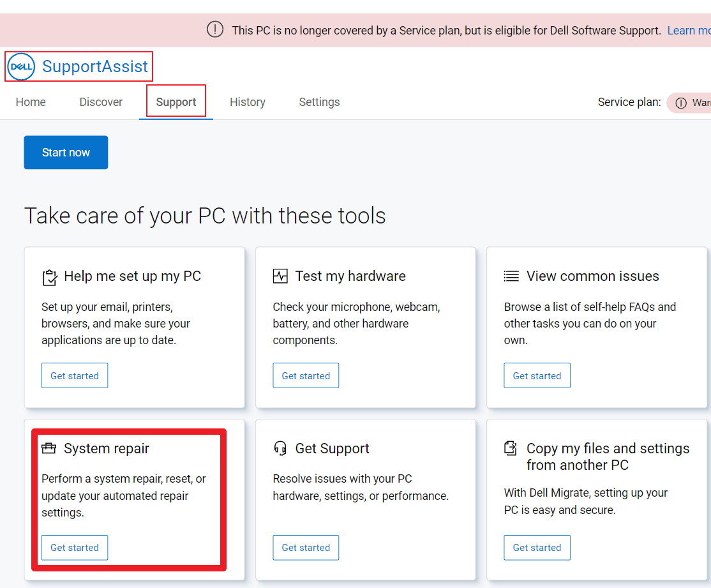
Task: Click 'Browse a list of self-help FAQs' text
Action: 590,324
